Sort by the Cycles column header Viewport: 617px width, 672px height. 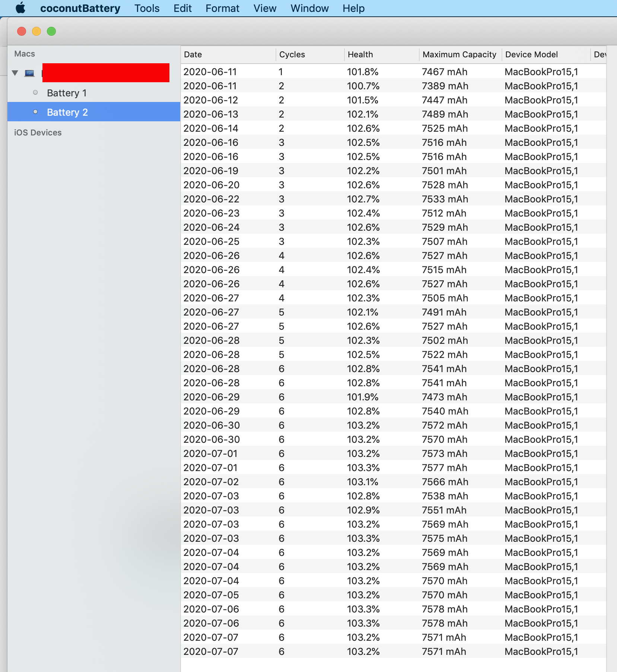(x=310, y=54)
